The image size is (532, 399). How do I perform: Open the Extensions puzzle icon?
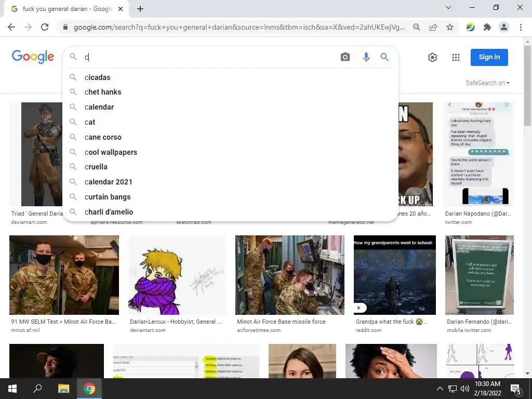click(x=487, y=27)
